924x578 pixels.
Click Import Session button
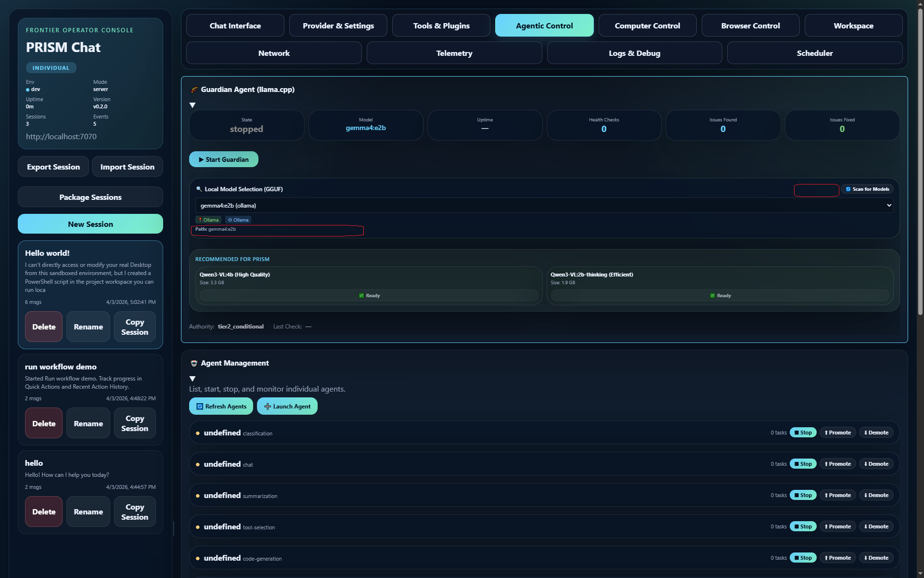coord(128,167)
